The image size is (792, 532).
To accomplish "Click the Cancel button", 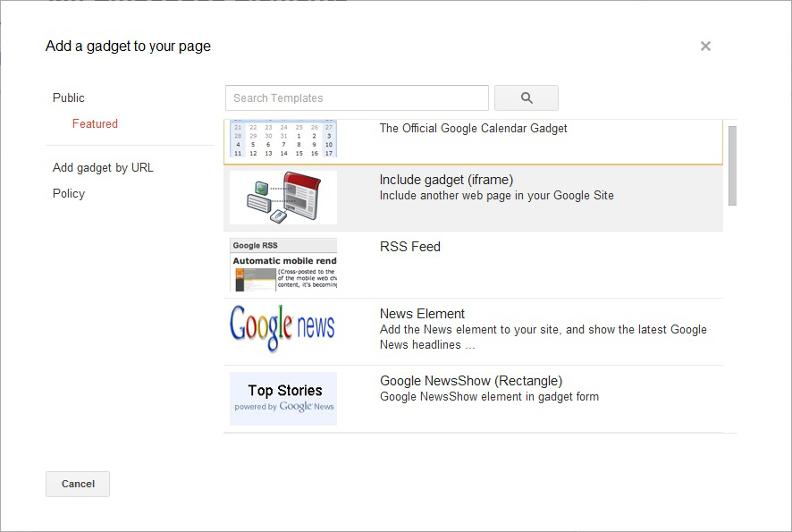I will [78, 484].
